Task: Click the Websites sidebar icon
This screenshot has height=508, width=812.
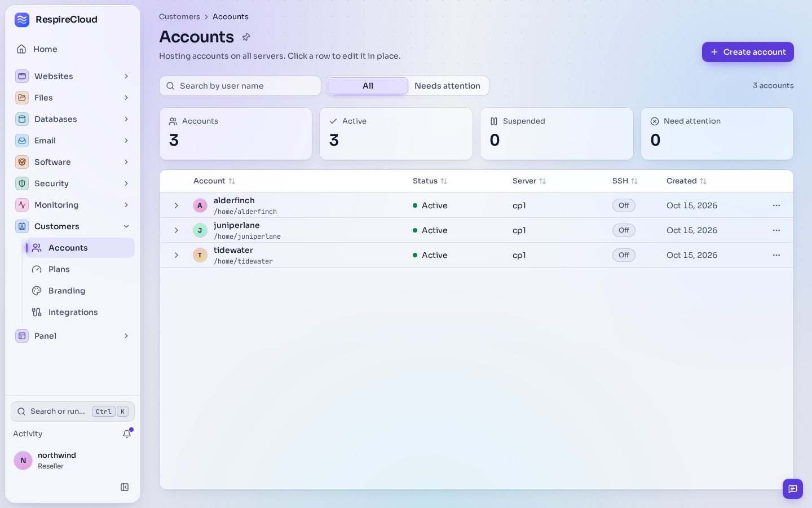Action: pyautogui.click(x=22, y=76)
